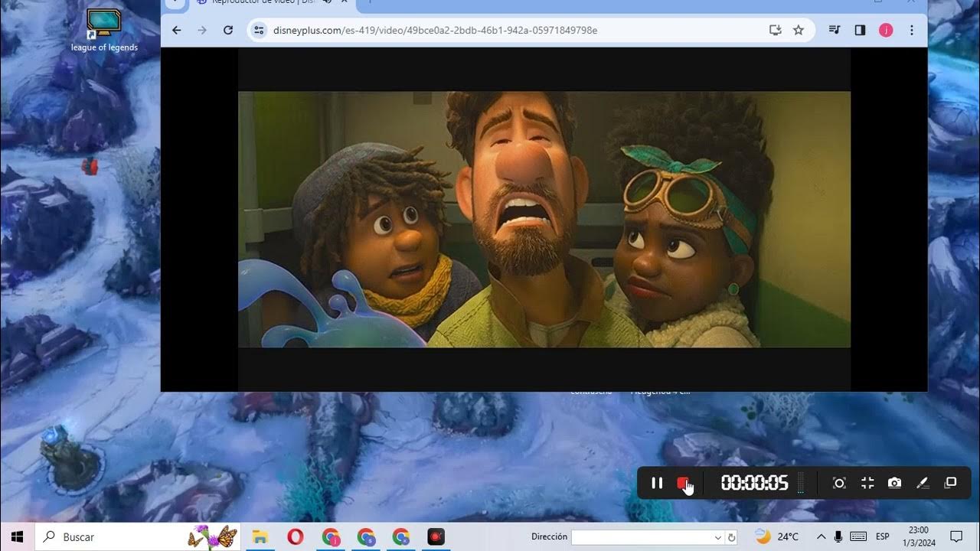Click the Buscar taskbar search box
The width and height of the screenshot is (980, 551).
(x=138, y=536)
